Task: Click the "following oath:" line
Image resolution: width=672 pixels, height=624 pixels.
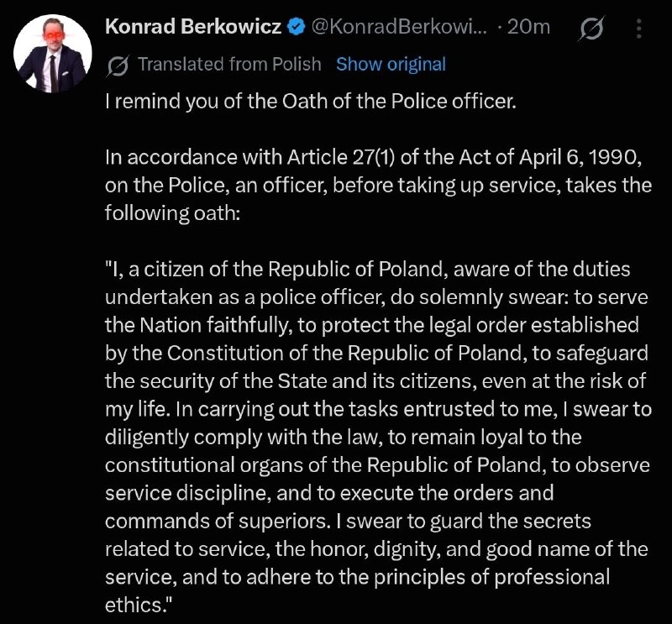Action: [x=172, y=213]
